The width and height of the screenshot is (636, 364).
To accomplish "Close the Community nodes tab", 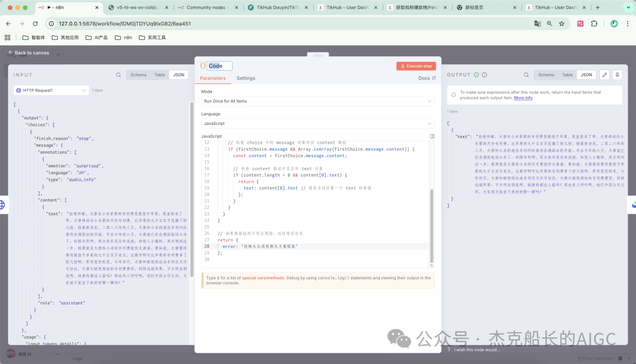I will [237, 7].
